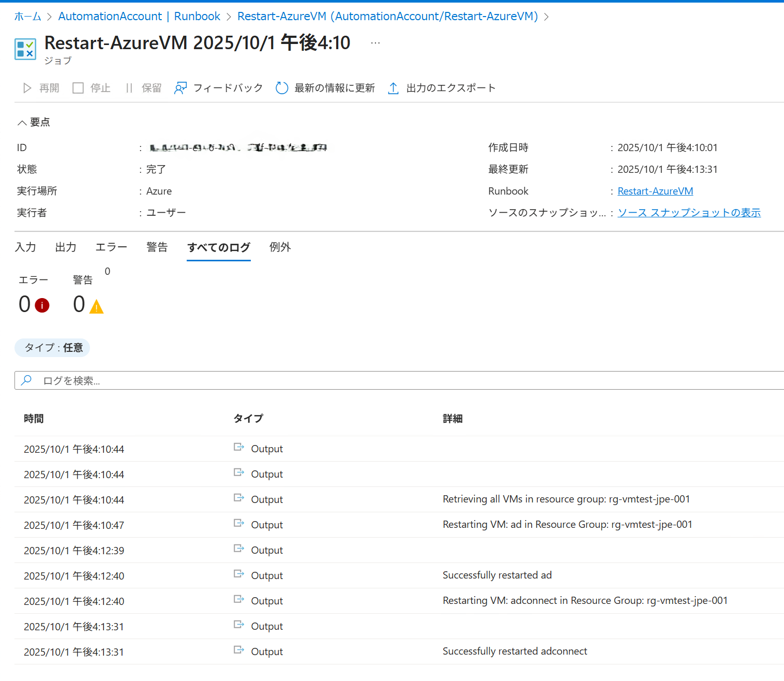Click the 停止 square stop icon
The width and height of the screenshot is (784, 681).
point(78,88)
